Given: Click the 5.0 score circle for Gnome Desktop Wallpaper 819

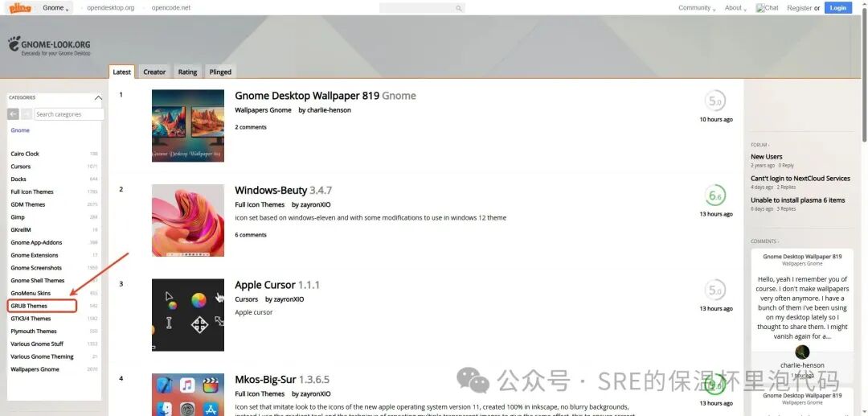Looking at the screenshot, I should [715, 101].
